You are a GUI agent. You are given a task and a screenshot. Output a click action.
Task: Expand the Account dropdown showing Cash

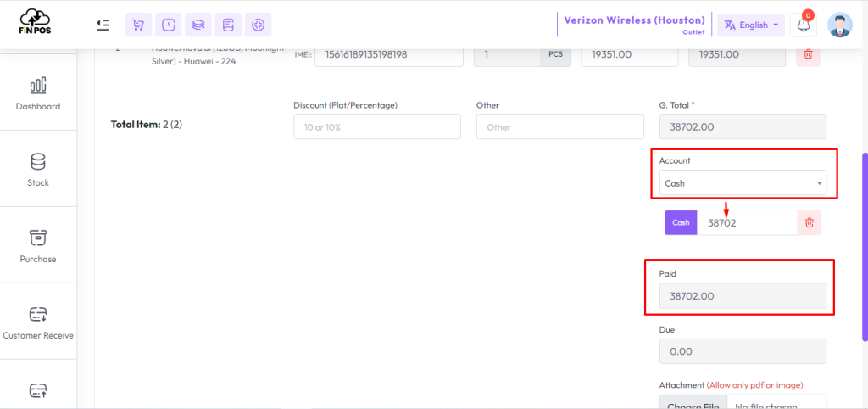[x=743, y=183]
